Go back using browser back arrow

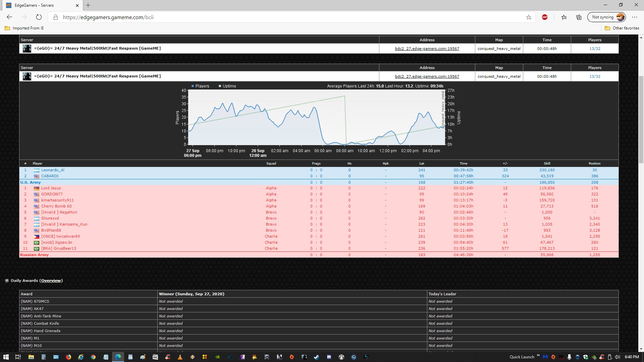click(9, 17)
